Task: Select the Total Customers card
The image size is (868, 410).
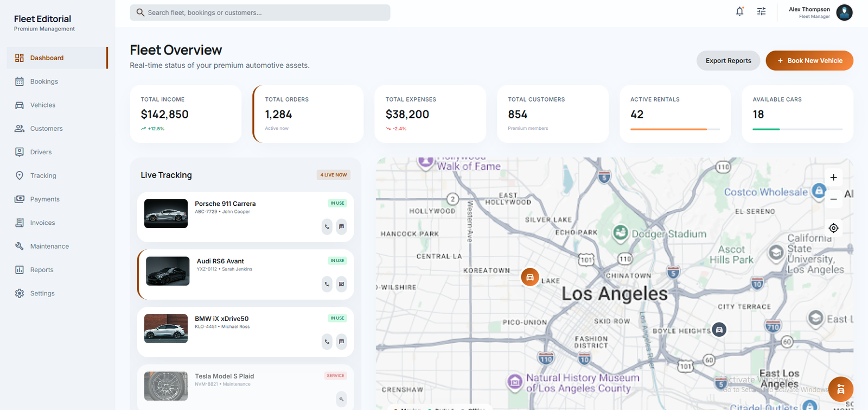Action: (x=553, y=114)
